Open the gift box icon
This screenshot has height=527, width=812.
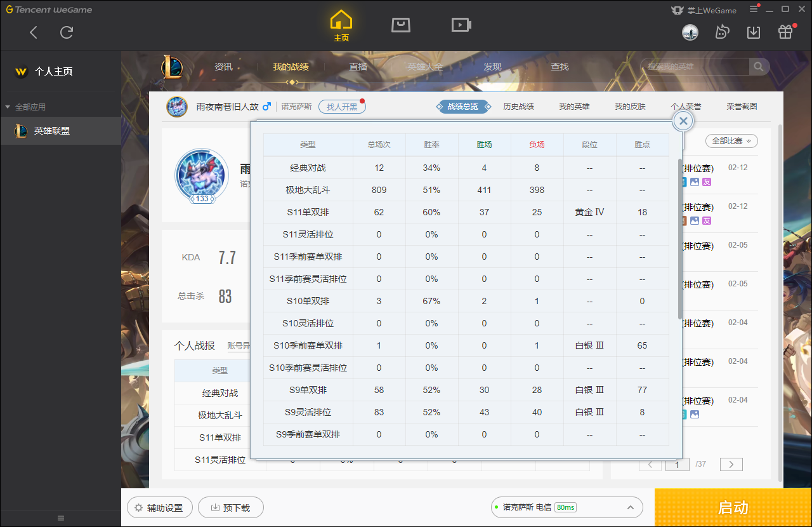tap(785, 32)
